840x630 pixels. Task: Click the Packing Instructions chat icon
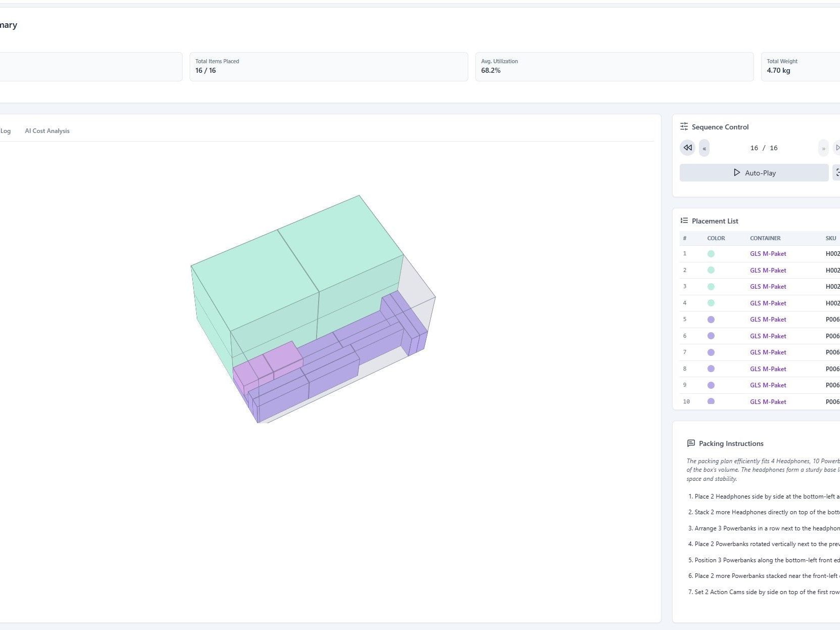[x=691, y=443]
